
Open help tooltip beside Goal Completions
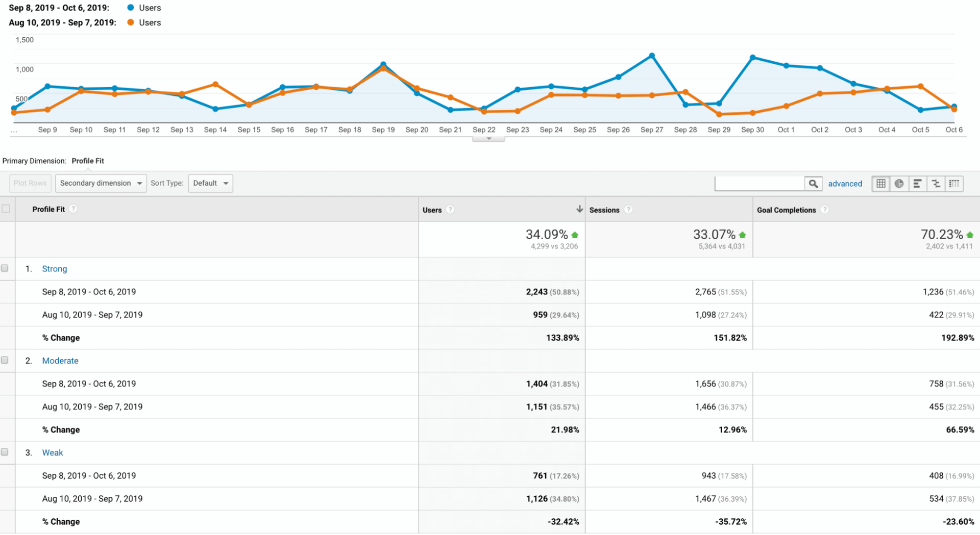click(825, 210)
